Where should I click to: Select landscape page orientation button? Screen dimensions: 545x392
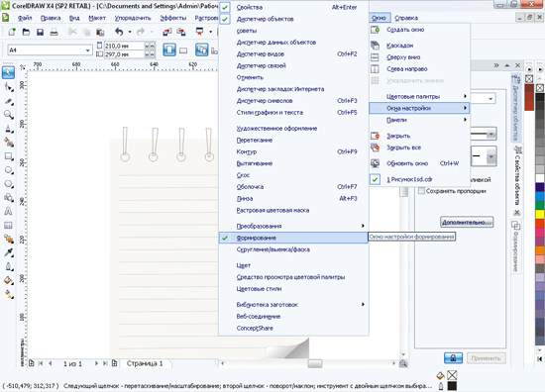183,50
